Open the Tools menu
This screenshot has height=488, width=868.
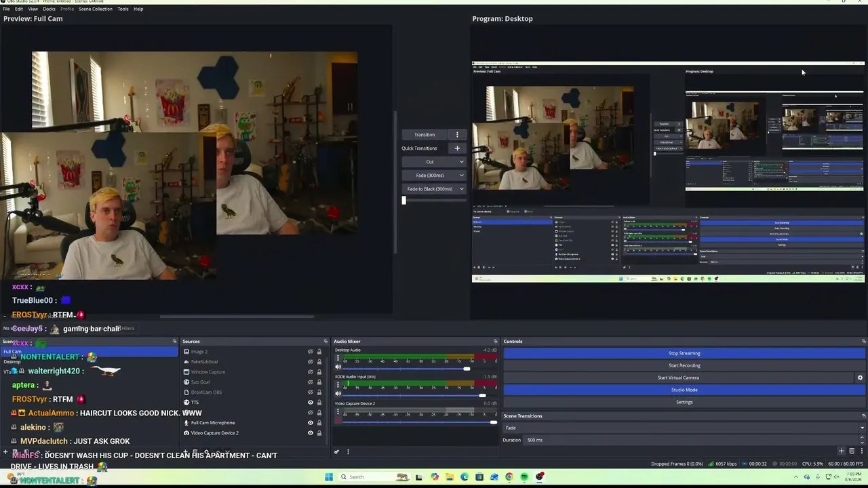coord(123,9)
